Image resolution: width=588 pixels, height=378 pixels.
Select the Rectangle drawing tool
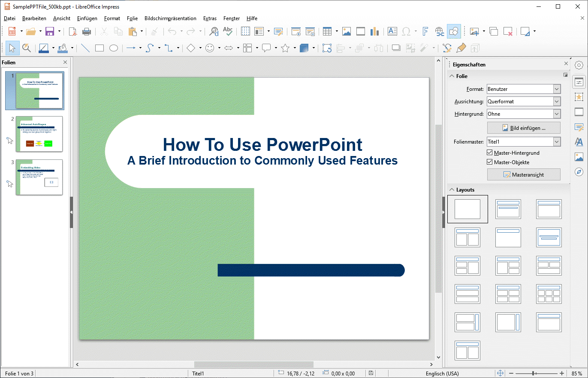point(100,48)
